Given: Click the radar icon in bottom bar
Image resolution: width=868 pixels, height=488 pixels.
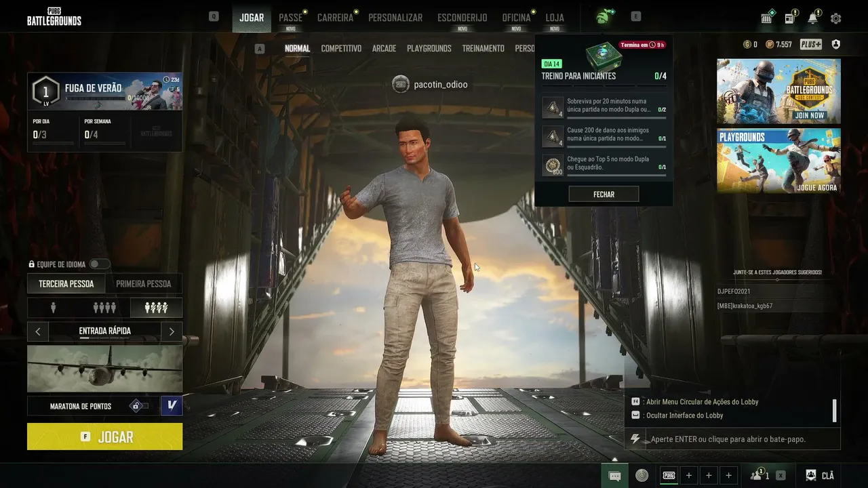Looking at the screenshot, I should 642,475.
